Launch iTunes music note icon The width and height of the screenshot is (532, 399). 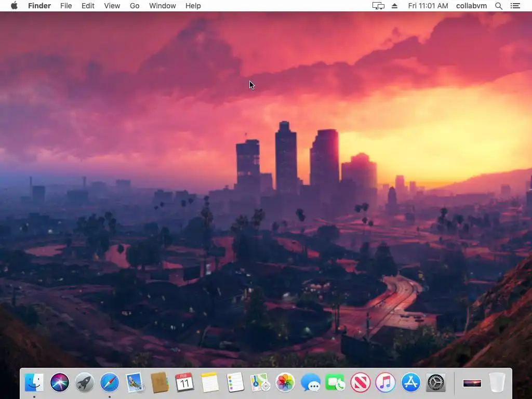(385, 382)
